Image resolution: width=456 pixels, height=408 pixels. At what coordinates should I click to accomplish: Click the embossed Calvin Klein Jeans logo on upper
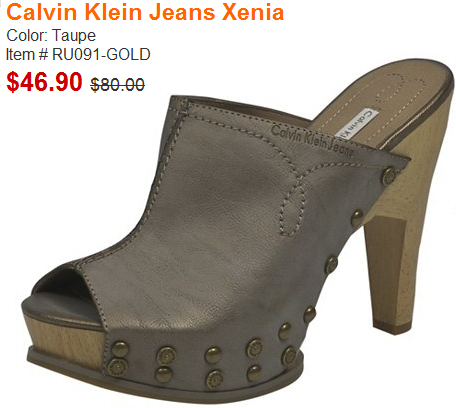coord(312,141)
